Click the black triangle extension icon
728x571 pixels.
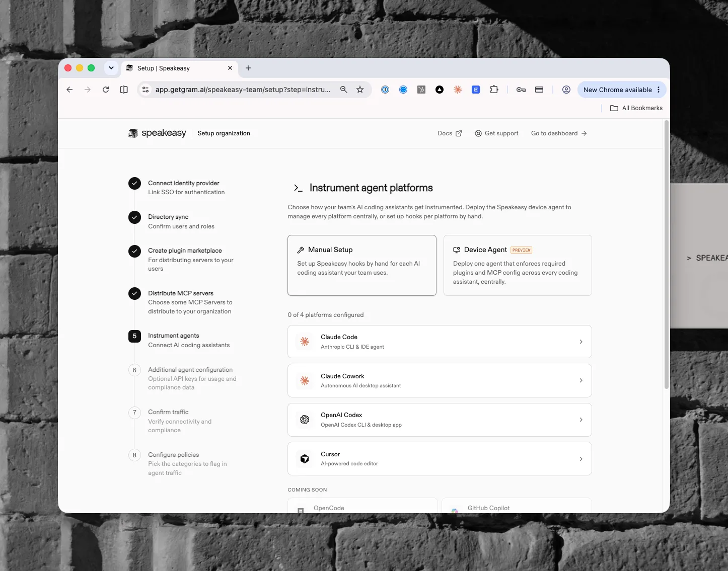coord(440,90)
